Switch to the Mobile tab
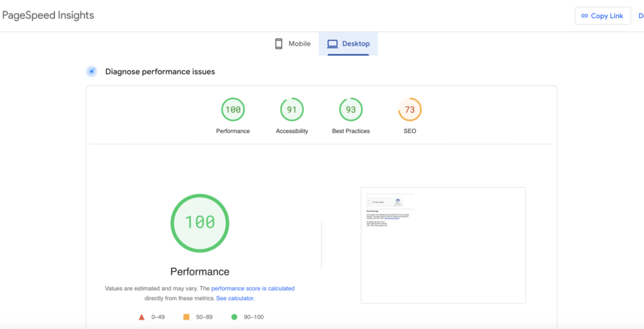 click(293, 44)
